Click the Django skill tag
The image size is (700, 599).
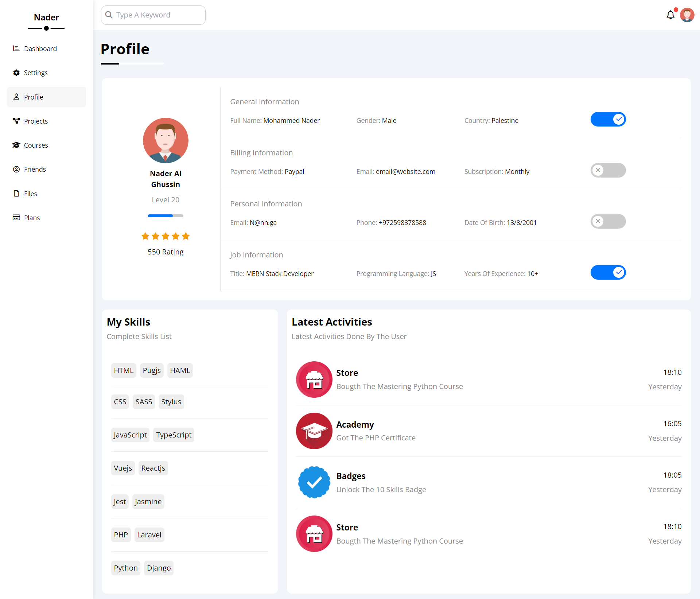tap(159, 568)
